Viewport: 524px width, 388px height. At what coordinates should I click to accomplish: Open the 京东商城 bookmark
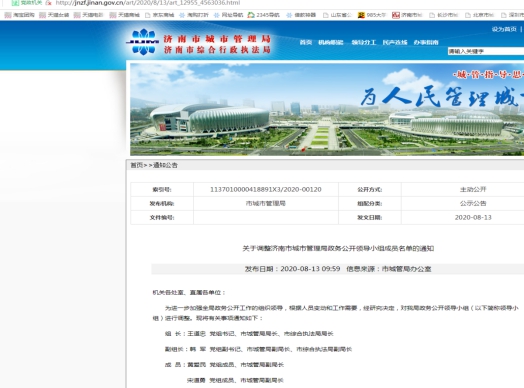click(160, 15)
